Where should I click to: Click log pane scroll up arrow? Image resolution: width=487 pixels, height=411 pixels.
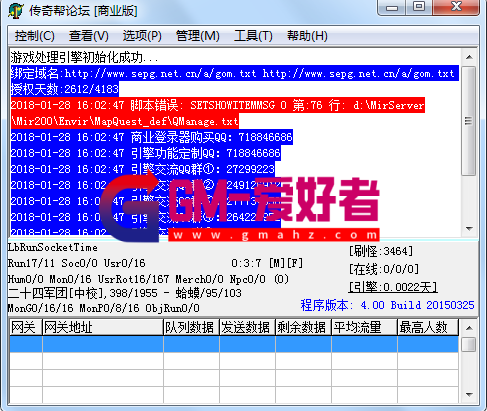pos(469,57)
